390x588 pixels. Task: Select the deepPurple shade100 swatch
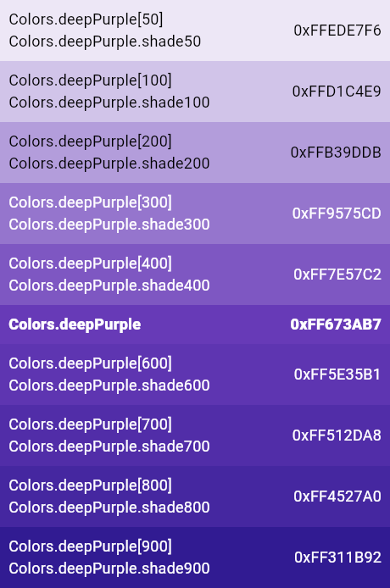[195, 92]
